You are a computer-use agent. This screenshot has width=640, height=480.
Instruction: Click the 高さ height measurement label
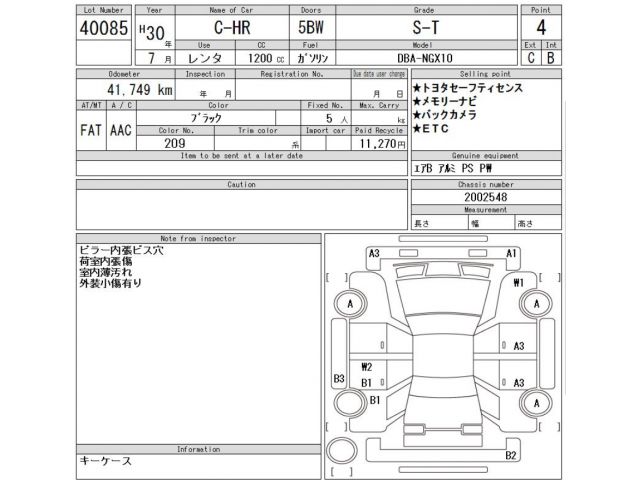[526, 223]
